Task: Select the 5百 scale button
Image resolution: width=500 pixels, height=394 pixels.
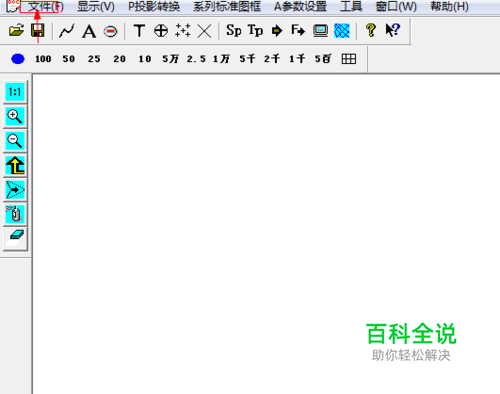Action: pos(323,59)
